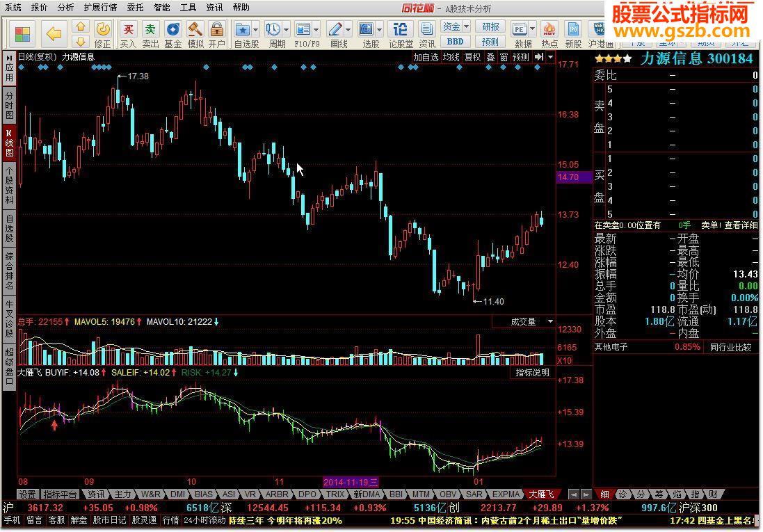
Task: Expand the chart header options arrow
Action: 550,57
